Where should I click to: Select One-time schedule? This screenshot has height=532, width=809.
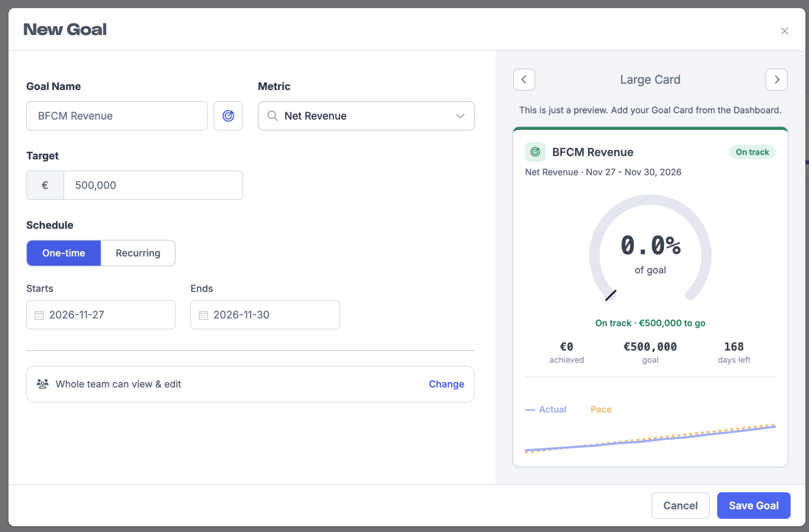64,253
